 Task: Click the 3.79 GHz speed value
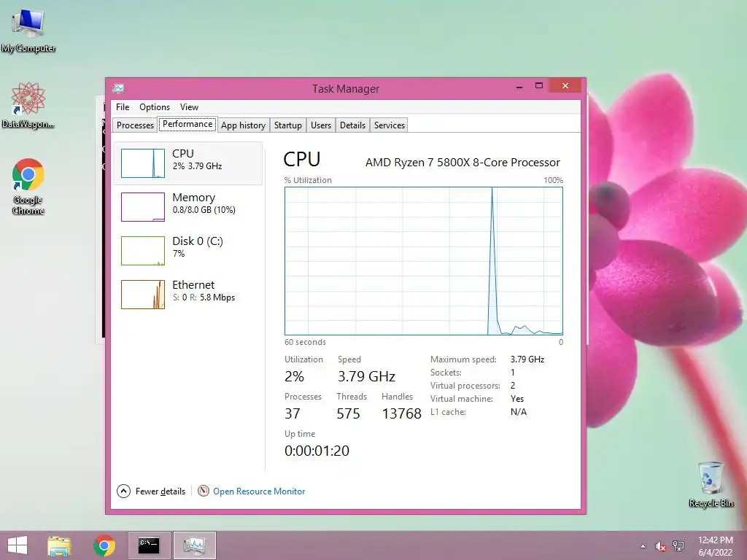pos(366,377)
